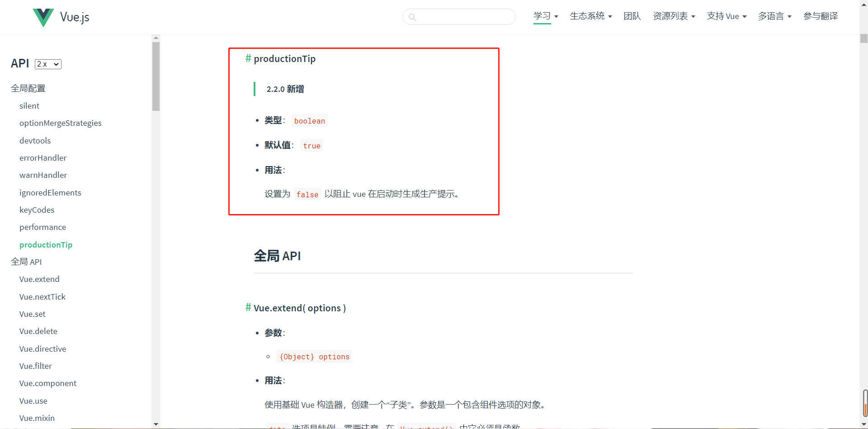Image resolution: width=868 pixels, height=429 pixels.
Task: Open the API version 2.x selector
Action: tap(48, 64)
